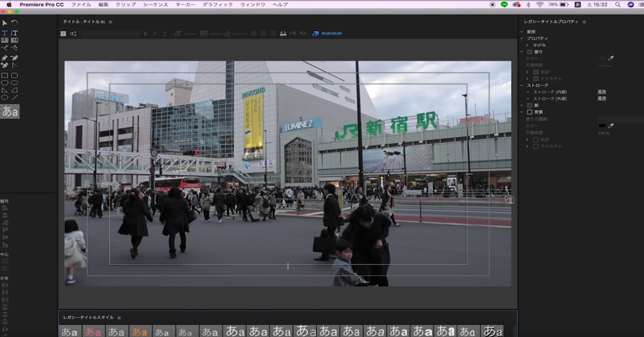Viewport: 644px width, 337px height.
Task: Open the マーカー menu
Action: (x=185, y=5)
